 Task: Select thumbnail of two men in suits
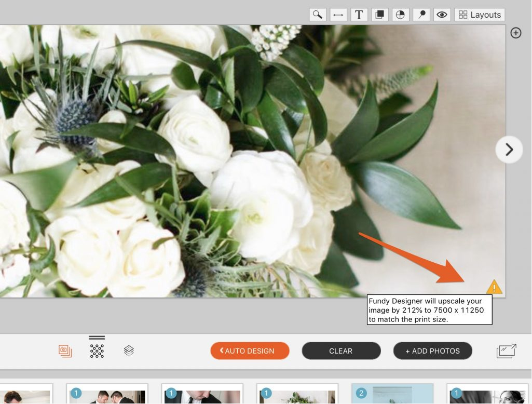click(x=107, y=394)
